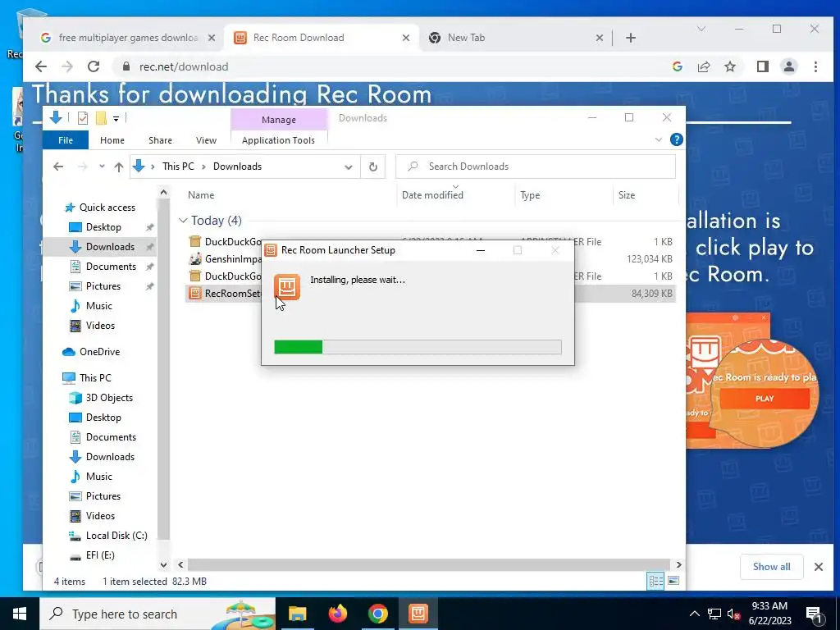Image resolution: width=840 pixels, height=630 pixels.
Task: Refresh the Downloads folder
Action: pyautogui.click(x=373, y=167)
